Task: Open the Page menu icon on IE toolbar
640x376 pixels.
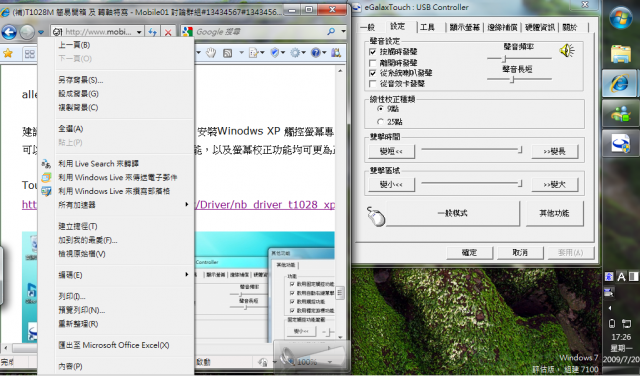Action: pos(256,53)
